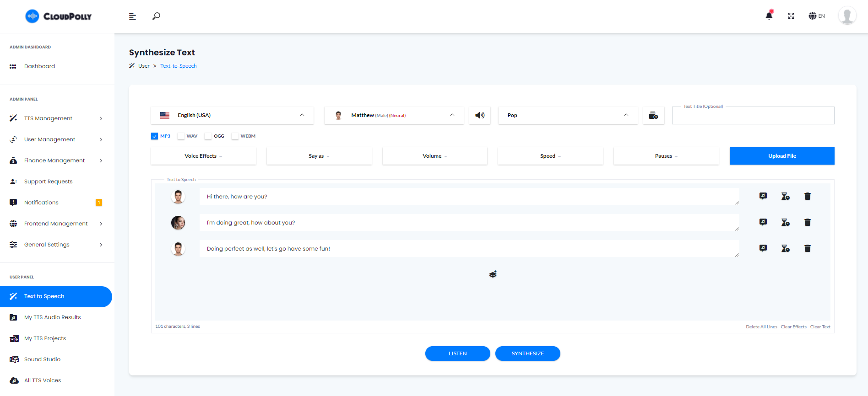Click the '101 characters, 3 lines' counter

(x=178, y=326)
